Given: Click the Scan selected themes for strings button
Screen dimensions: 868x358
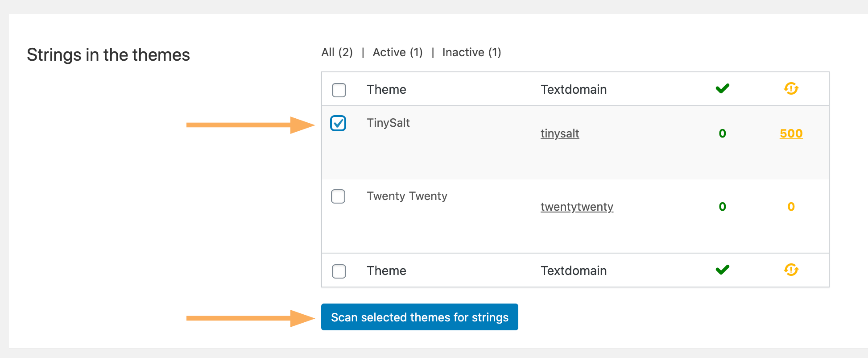Looking at the screenshot, I should point(419,317).
